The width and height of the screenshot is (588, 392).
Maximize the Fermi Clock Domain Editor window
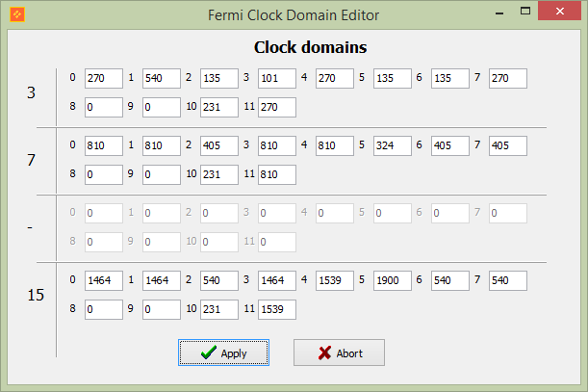[x=525, y=11]
